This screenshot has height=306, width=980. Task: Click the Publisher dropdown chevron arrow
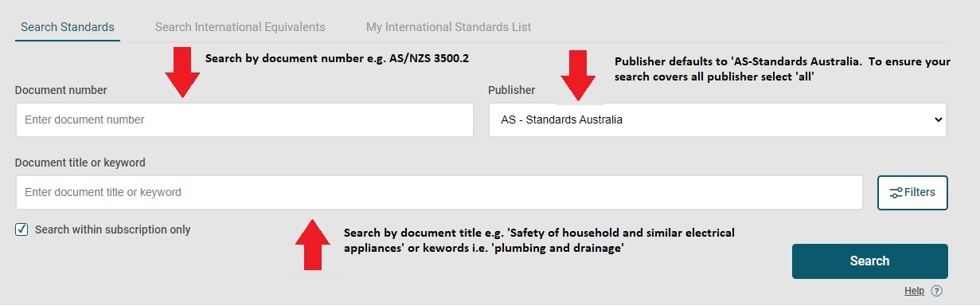[x=937, y=120]
